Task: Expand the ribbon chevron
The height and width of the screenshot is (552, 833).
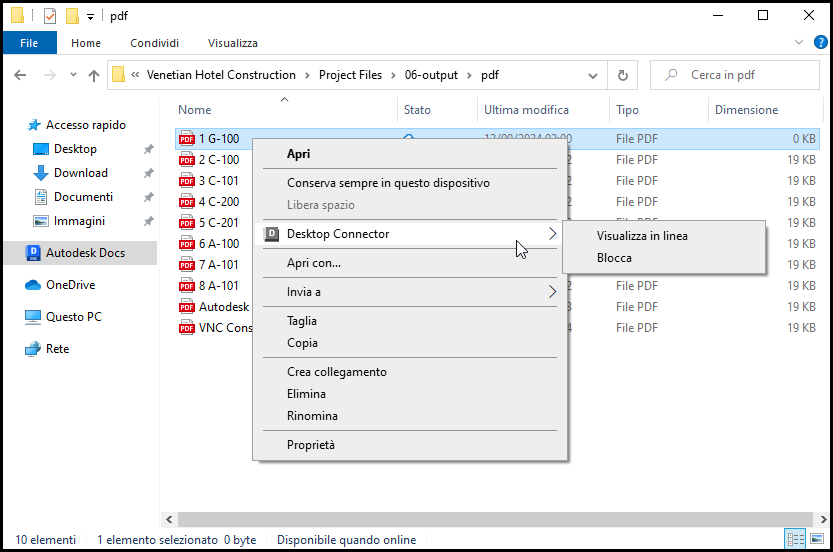Action: [x=799, y=43]
